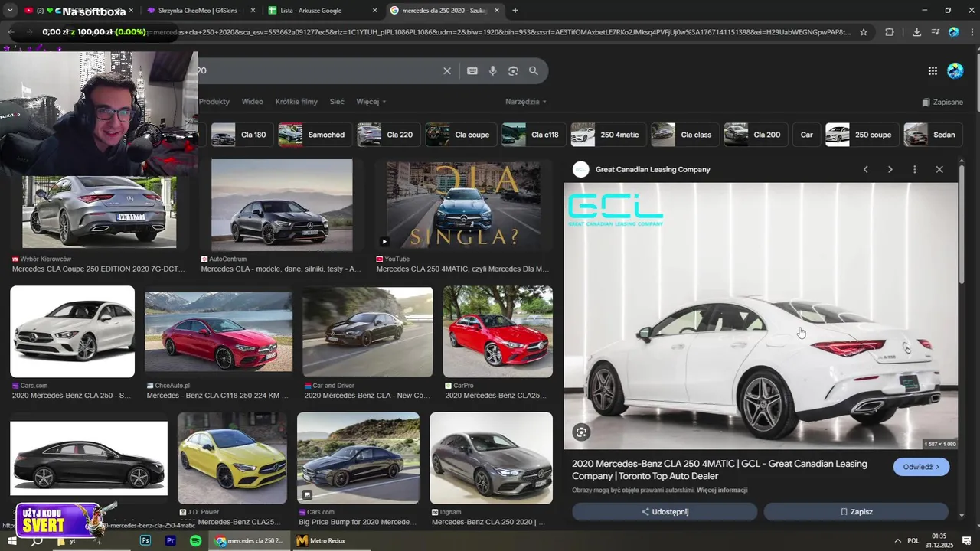Open the CarPro red CLA thumbnail

pyautogui.click(x=498, y=331)
